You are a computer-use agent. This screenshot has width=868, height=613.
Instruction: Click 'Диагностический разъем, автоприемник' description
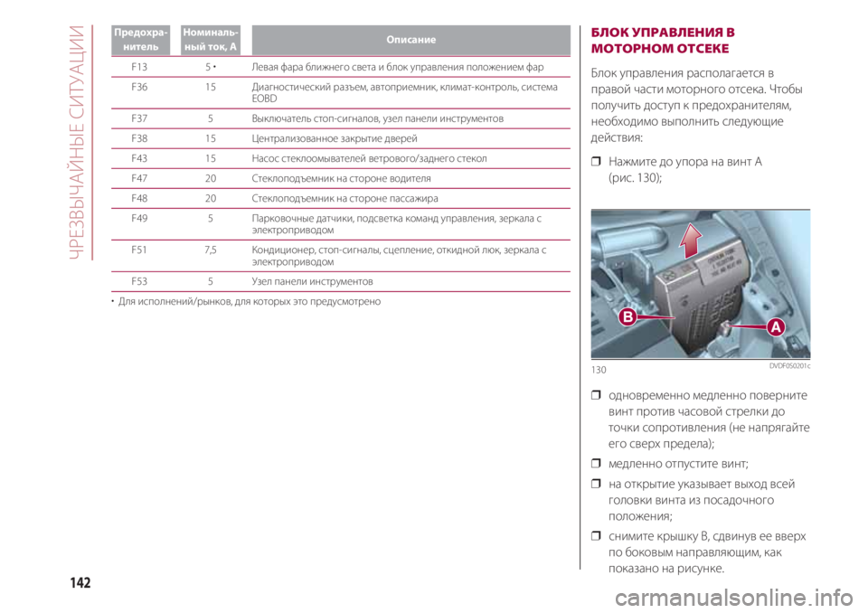click(x=405, y=92)
